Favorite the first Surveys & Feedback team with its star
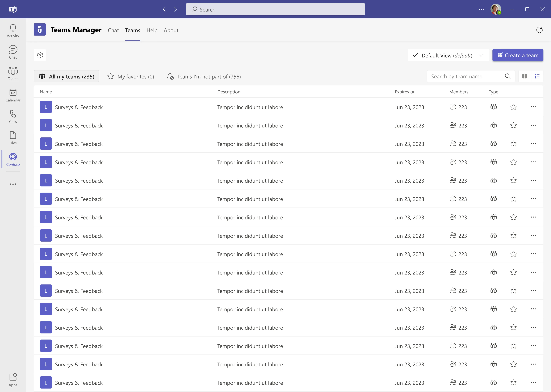 [513, 107]
